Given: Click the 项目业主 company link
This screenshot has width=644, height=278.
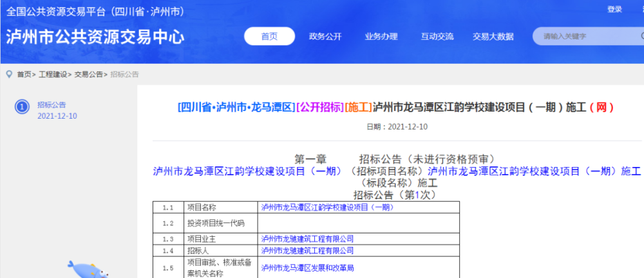Looking at the screenshot, I should pyautogui.click(x=307, y=239).
